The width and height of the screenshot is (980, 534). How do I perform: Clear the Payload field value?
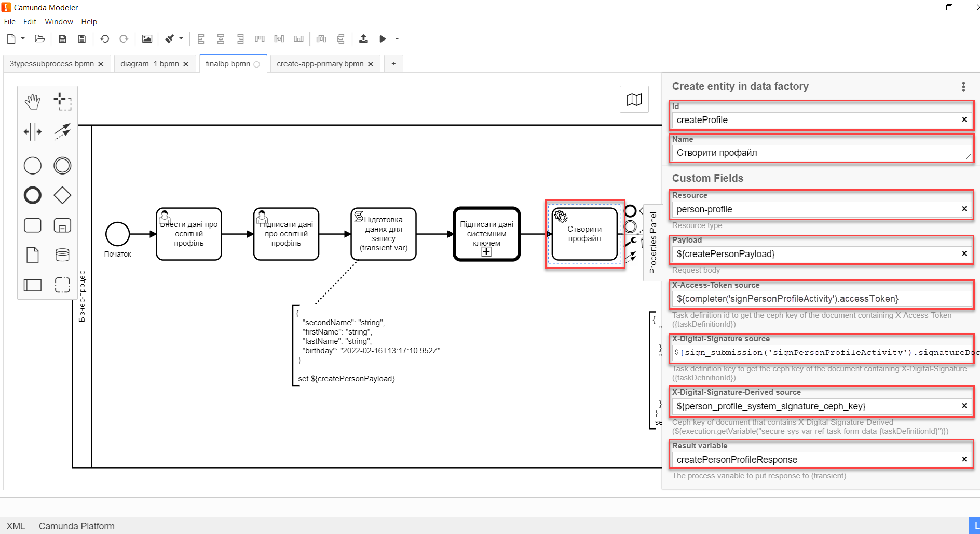(964, 253)
